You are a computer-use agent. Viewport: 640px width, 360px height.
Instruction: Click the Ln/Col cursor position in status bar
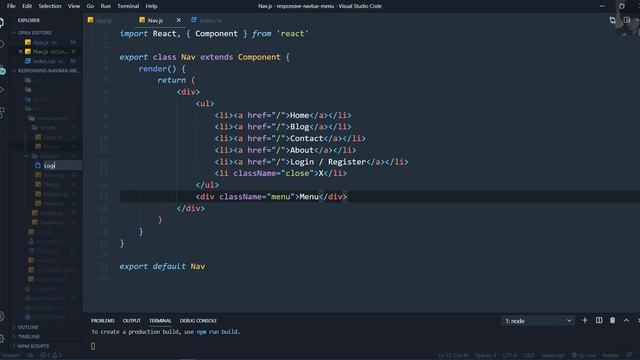[x=453, y=356]
